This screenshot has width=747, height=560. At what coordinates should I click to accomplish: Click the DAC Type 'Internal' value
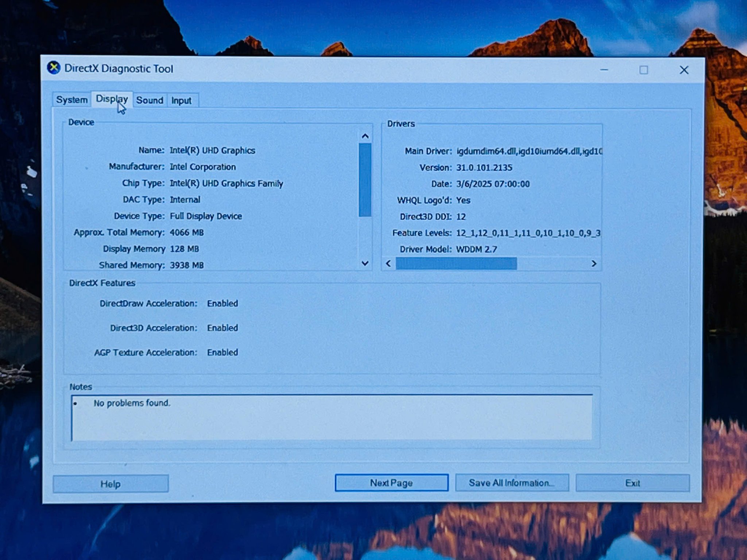pyautogui.click(x=185, y=200)
